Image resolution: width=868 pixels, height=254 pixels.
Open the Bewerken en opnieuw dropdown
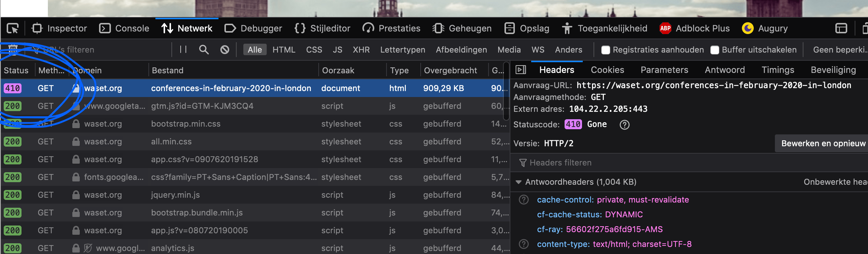pos(823,144)
